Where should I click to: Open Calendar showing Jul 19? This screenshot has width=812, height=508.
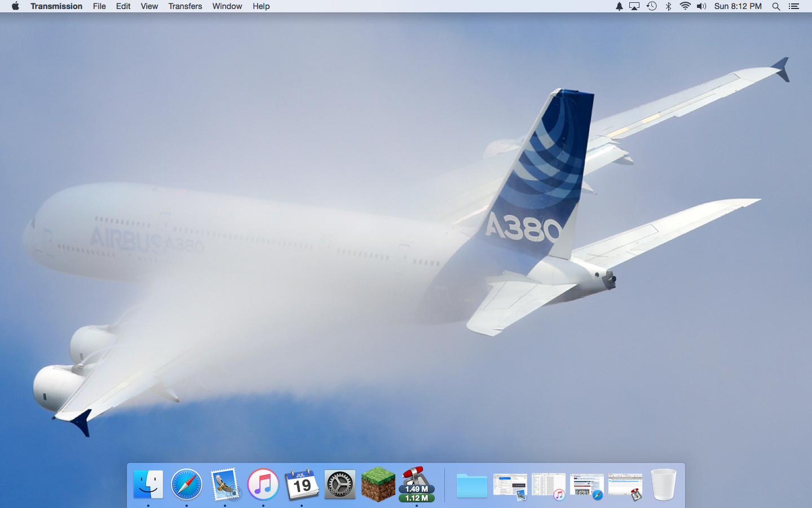tap(302, 484)
